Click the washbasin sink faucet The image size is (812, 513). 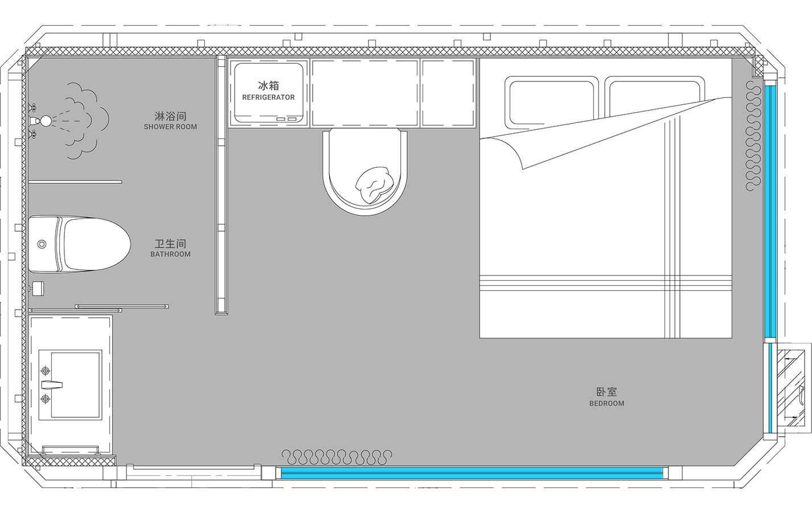point(47,384)
